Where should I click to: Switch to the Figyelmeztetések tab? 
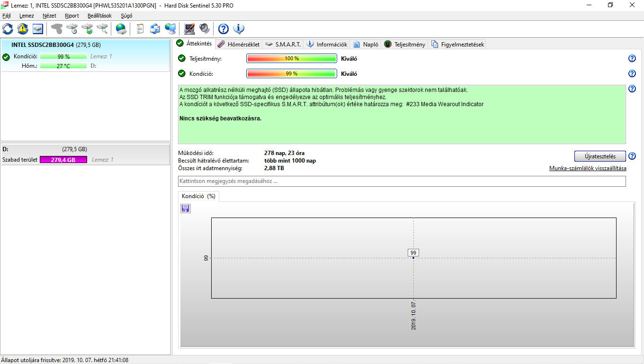click(x=457, y=44)
